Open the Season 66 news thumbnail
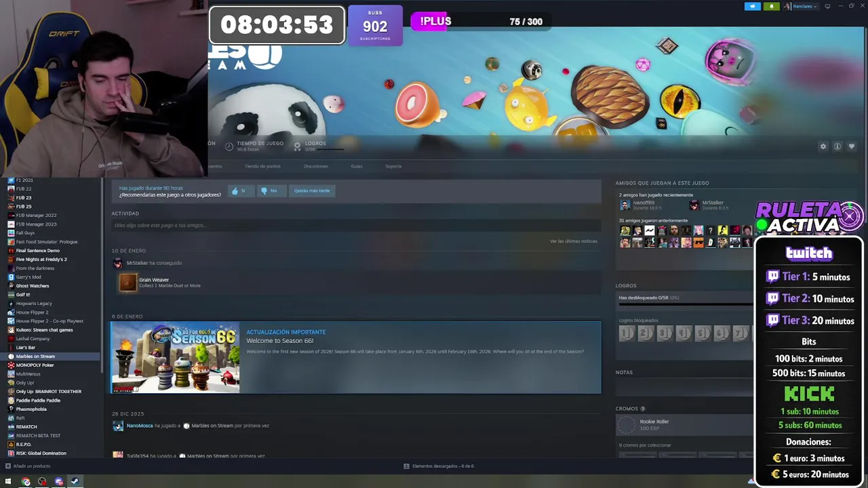Screen dimensions: 868x488 click(176, 357)
